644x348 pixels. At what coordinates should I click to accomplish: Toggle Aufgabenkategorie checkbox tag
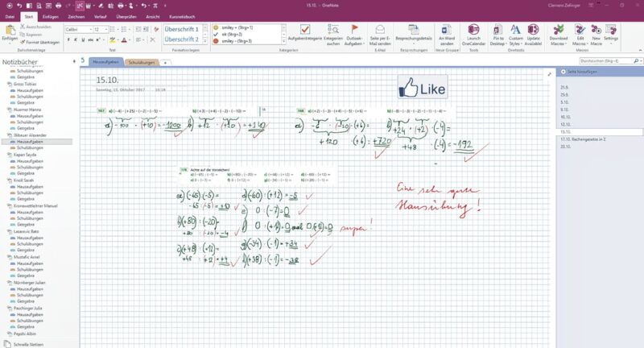[x=304, y=34]
